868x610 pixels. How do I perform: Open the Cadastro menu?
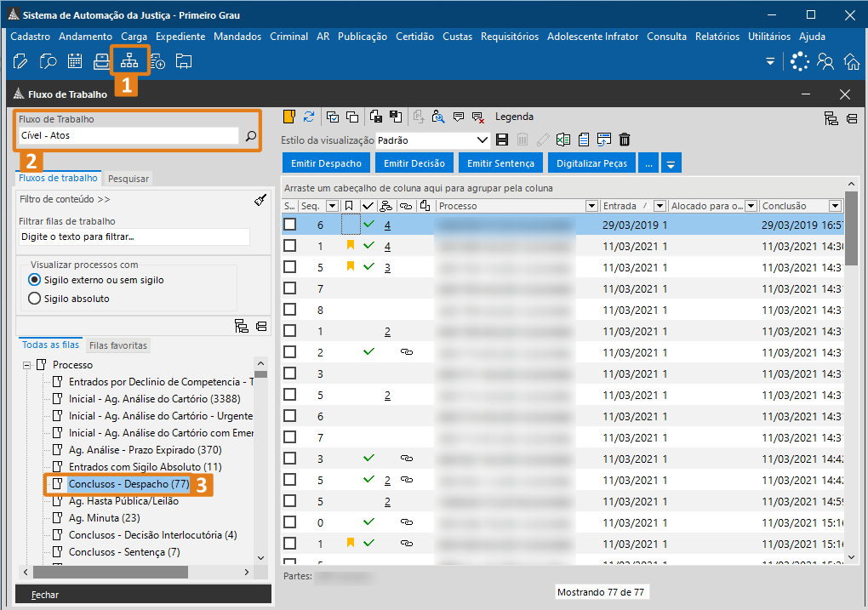(31, 37)
